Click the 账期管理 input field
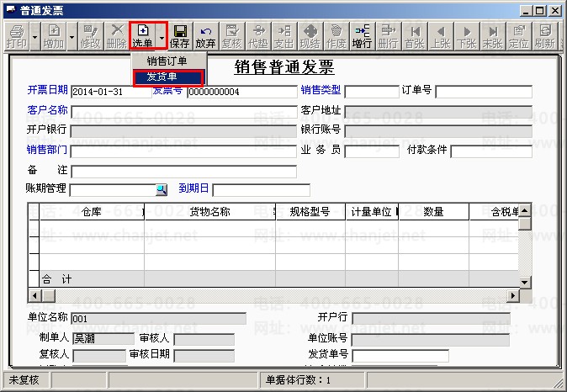This screenshot has width=567, height=392. point(113,190)
